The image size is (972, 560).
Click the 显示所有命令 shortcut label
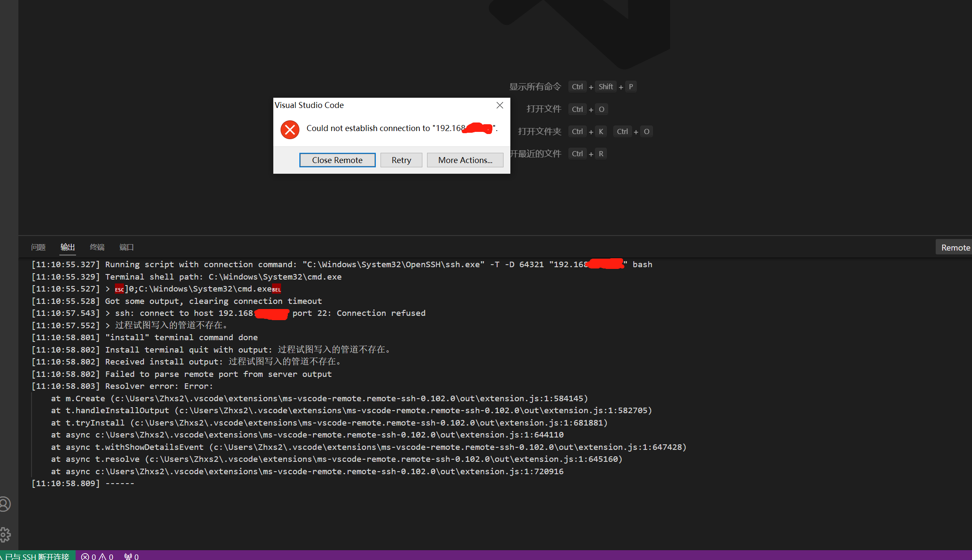click(x=535, y=87)
